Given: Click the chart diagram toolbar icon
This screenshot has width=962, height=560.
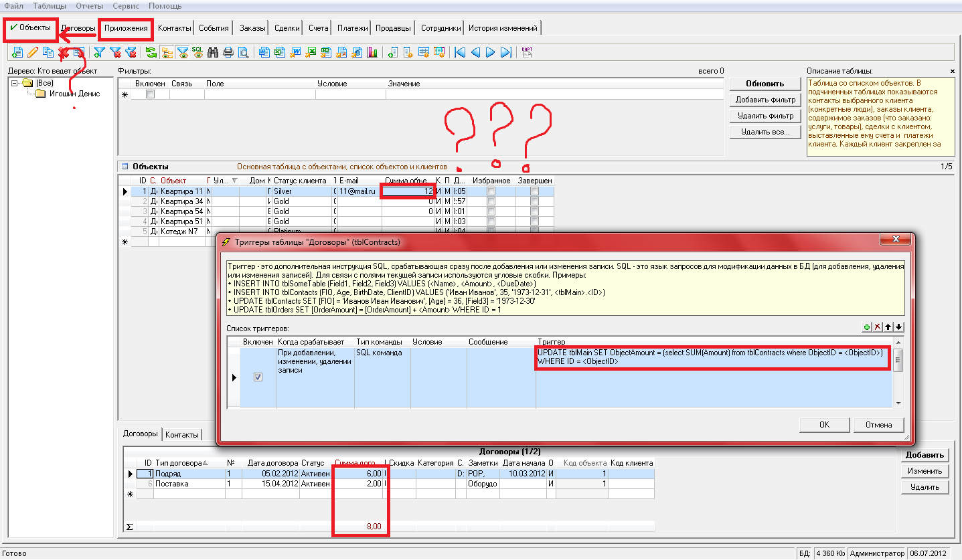Looking at the screenshot, I should (372, 52).
